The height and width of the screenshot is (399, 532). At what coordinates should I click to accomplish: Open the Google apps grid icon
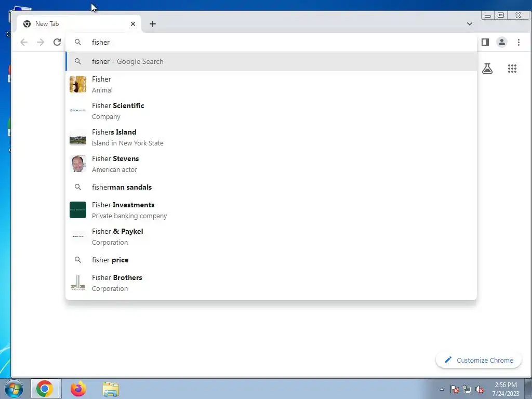[512, 69]
